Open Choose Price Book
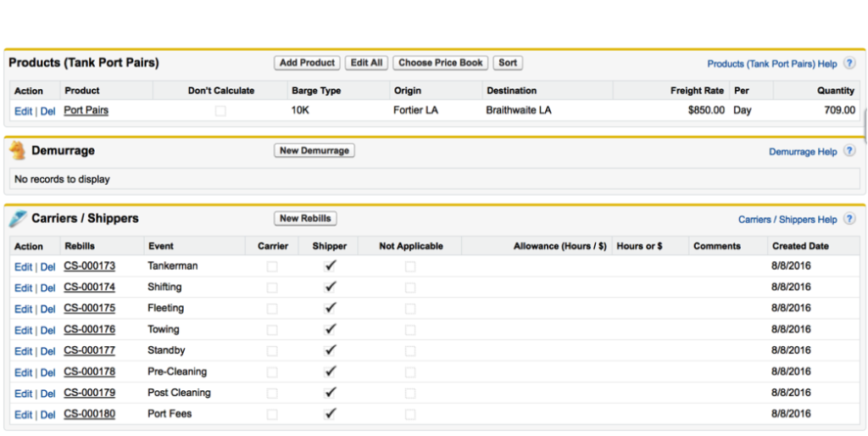The width and height of the screenshot is (868, 436). pyautogui.click(x=441, y=63)
